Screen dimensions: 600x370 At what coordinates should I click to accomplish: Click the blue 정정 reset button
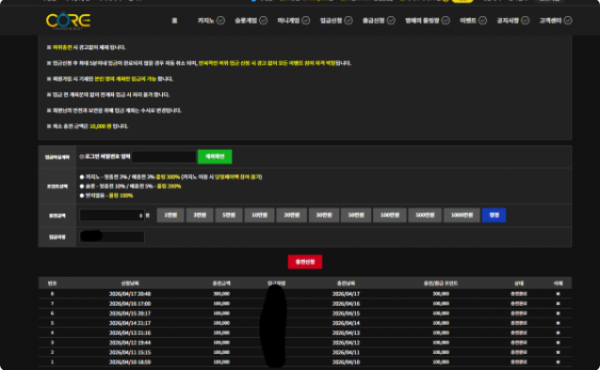[x=494, y=215]
